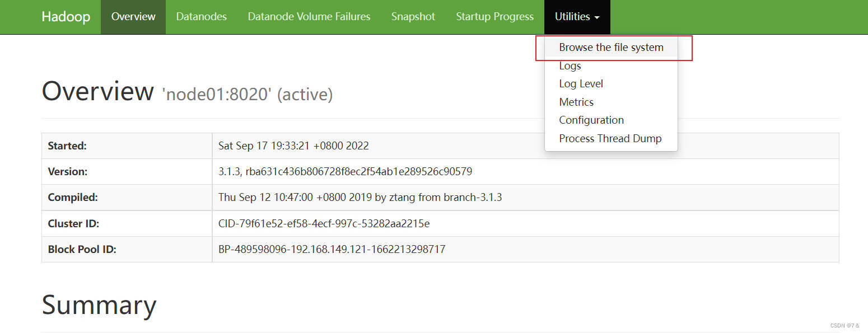Select the BP-489598096 block pool value
Screen dimensions: 868x333
click(x=332, y=250)
